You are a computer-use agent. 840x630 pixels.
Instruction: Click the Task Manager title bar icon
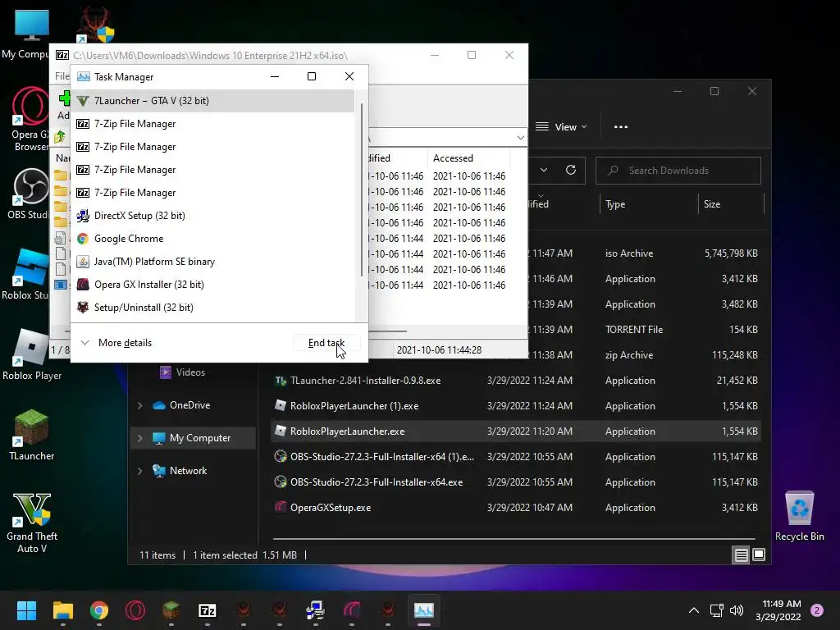point(83,76)
